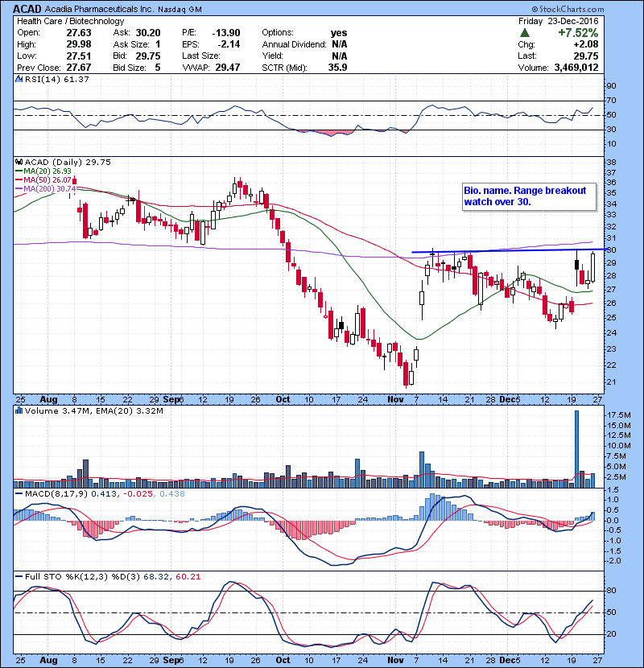644x668 pixels.
Task: Click the MA(50) 26.07 legend entry
Action: [44, 179]
